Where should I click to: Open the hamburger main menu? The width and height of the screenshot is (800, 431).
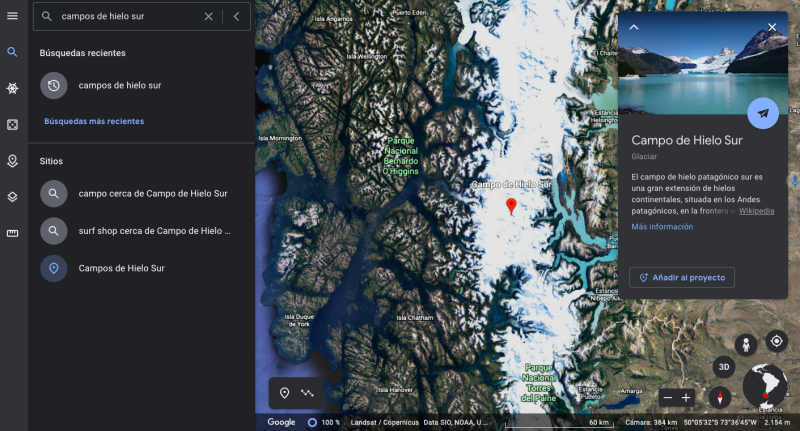[12, 16]
